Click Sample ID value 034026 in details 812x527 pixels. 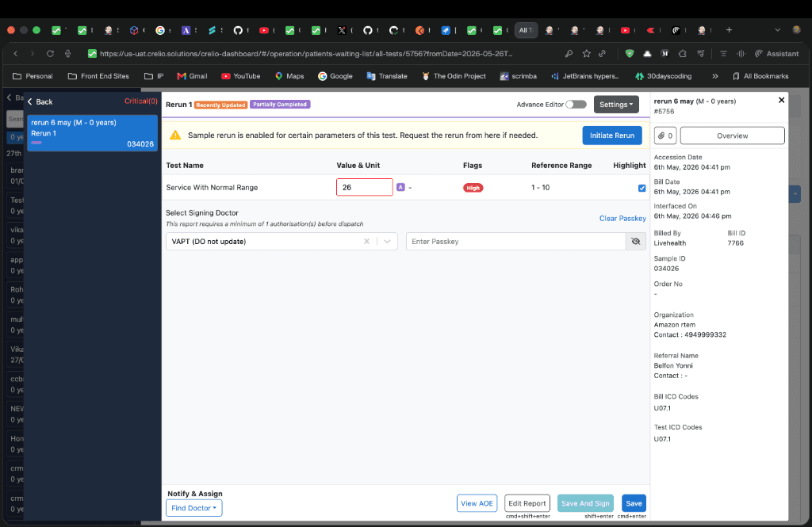(x=666, y=268)
